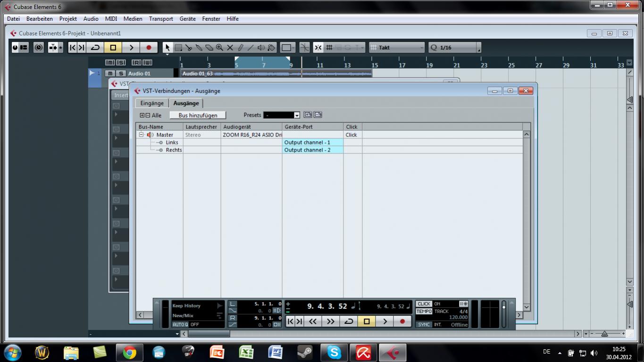The height and width of the screenshot is (362, 644).
Task: Open the Transport menu
Action: click(161, 19)
